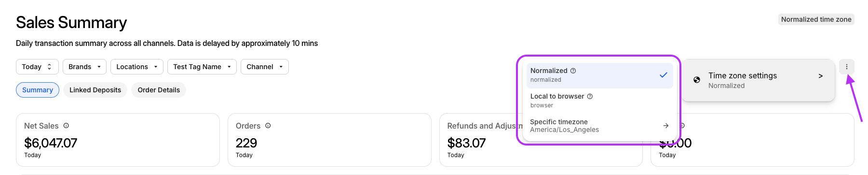Click the info icon next to Orders
The height and width of the screenshot is (175, 868).
pyautogui.click(x=268, y=126)
